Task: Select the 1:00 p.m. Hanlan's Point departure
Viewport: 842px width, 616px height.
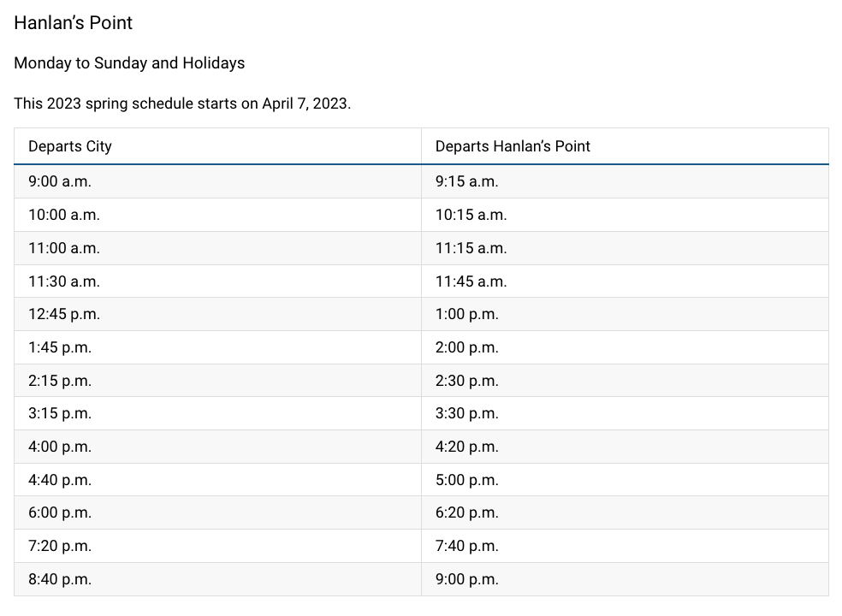Action: [x=466, y=314]
